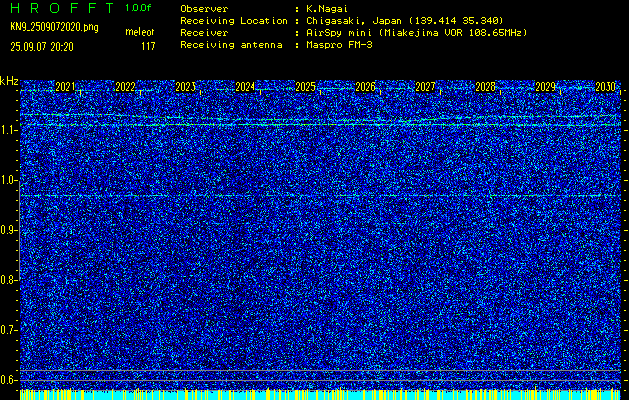
Task: Click the Observer field label
Action: click(204, 8)
